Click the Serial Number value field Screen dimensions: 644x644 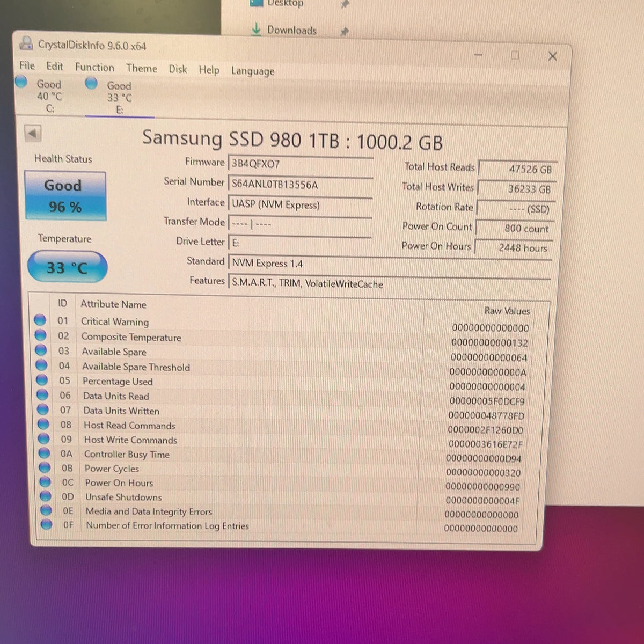[301, 185]
